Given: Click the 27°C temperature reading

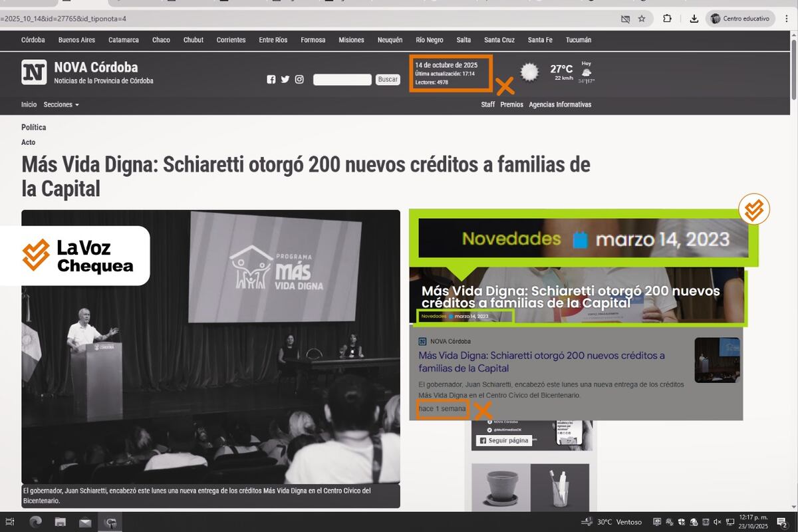Looking at the screenshot, I should tap(561, 68).
